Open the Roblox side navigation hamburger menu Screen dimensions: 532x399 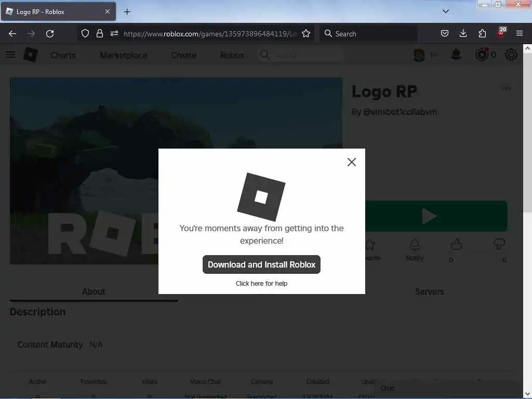point(10,55)
